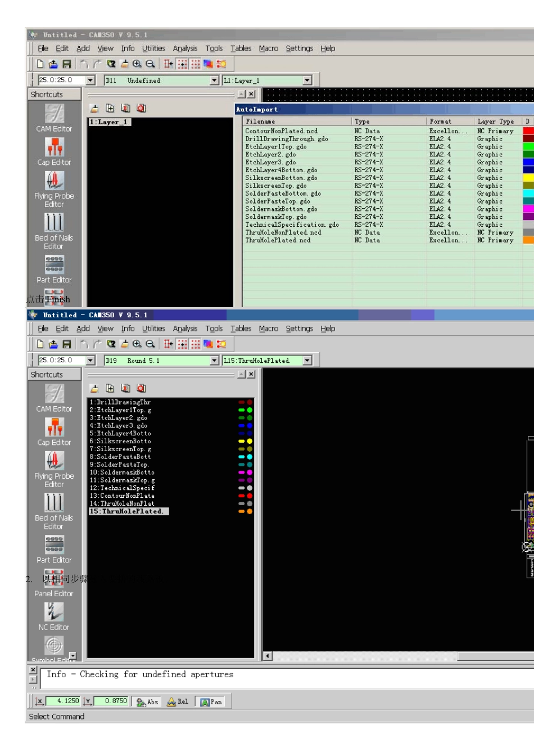This screenshot has height=756, width=534.
Task: Expand the L15:ThruHolePlated layer dropdown
Action: [307, 361]
